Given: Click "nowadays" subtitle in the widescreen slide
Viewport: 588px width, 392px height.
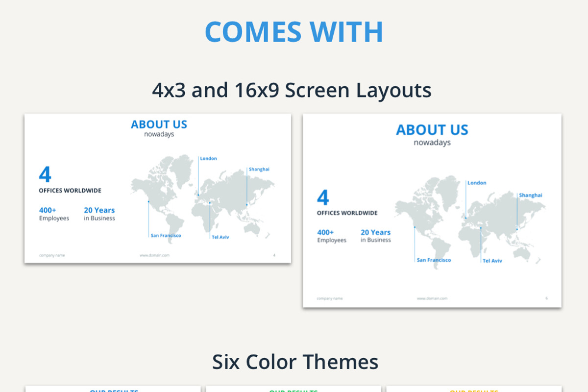Looking at the screenshot, I should [159, 134].
